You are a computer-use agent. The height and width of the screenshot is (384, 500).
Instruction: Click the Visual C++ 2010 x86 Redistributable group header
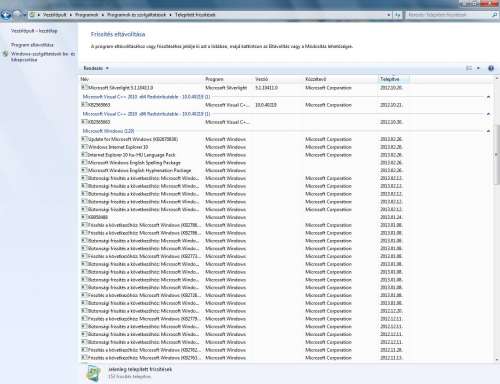146,114
